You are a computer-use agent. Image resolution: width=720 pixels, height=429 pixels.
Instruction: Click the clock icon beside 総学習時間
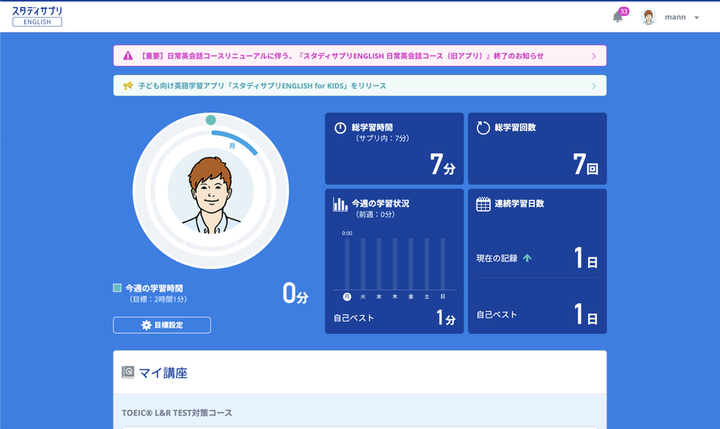point(340,128)
